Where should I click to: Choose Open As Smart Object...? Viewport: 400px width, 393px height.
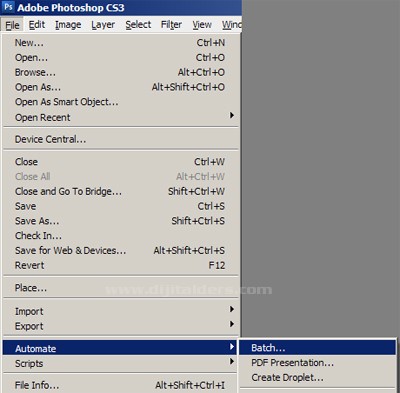120,102
